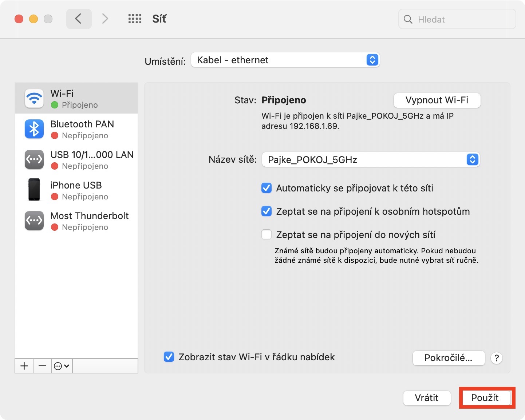Uncheck Automaticky se připojovat k této síti
The width and height of the screenshot is (525, 420).
(267, 188)
